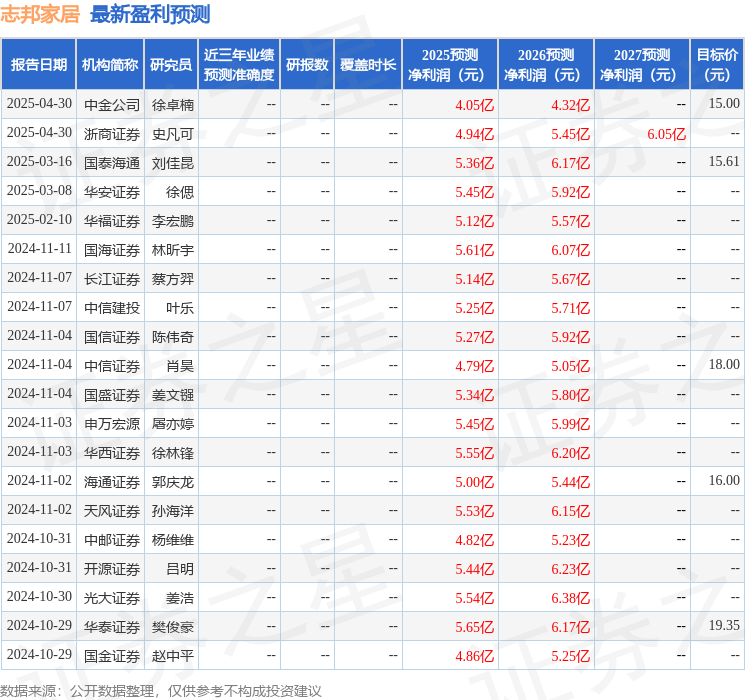Click analyst name 赵中平
This screenshot has height=700, width=745.
pyautogui.click(x=172, y=656)
